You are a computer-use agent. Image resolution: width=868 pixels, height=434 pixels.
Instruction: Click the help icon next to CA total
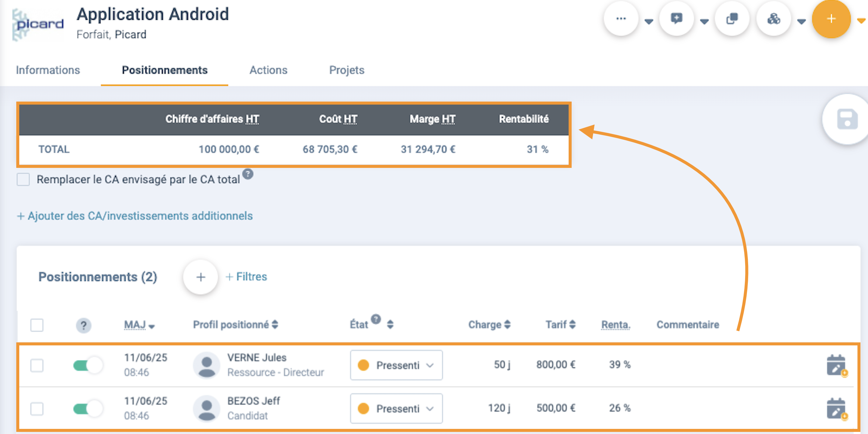248,174
